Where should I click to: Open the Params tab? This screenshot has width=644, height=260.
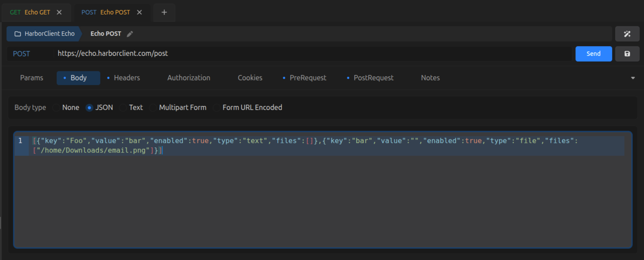(x=32, y=78)
